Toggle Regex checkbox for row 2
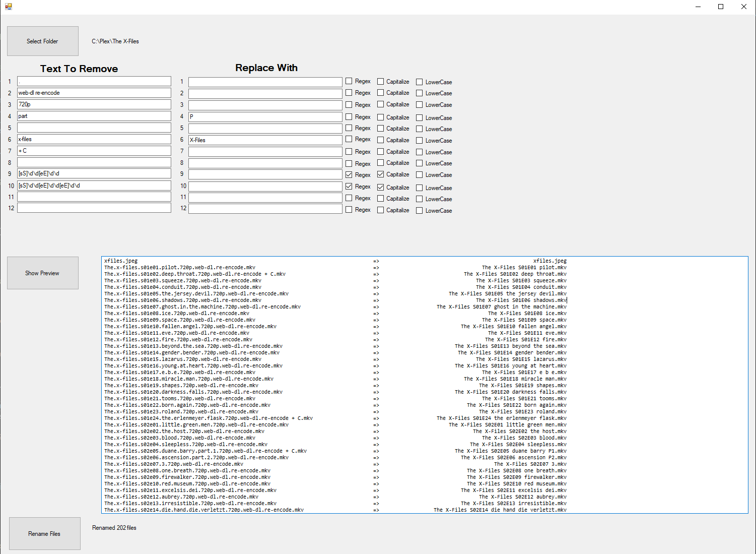Image resolution: width=756 pixels, height=554 pixels. (349, 92)
